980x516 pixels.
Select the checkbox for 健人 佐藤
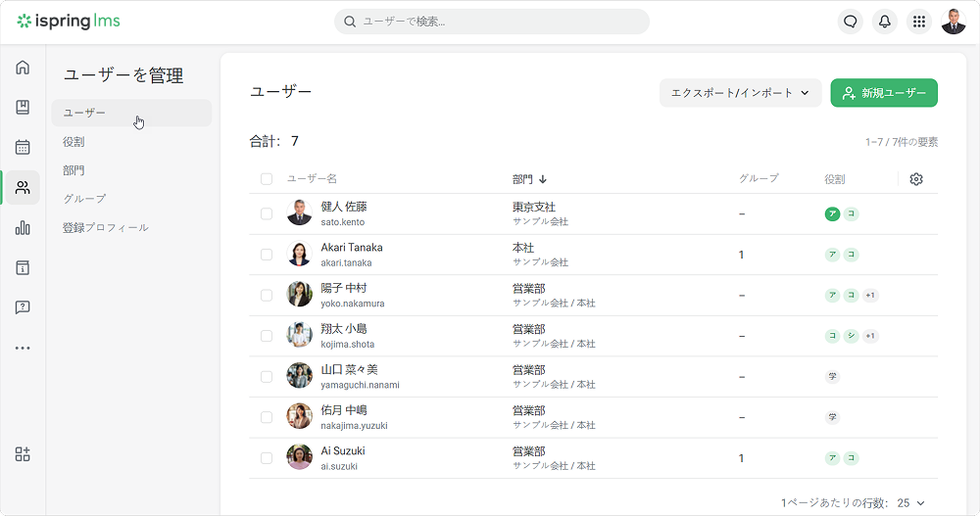coord(267,213)
